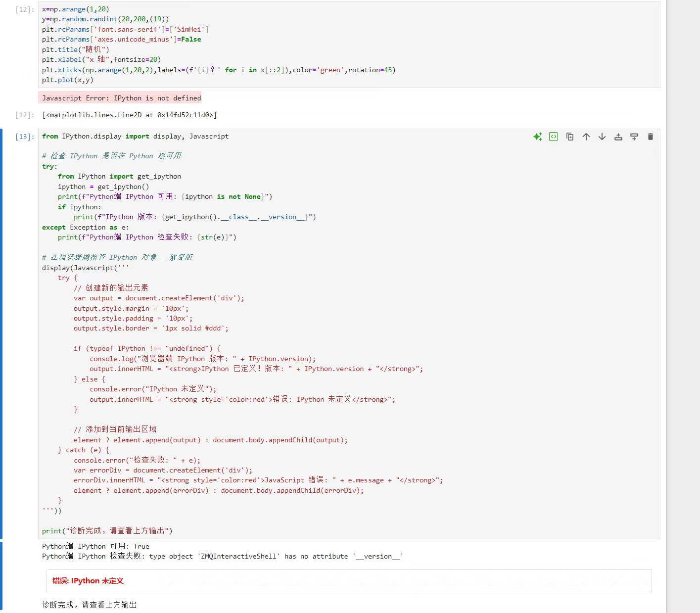Duplicate the current cell using copy icon
The height and width of the screenshot is (613, 700).
(569, 137)
